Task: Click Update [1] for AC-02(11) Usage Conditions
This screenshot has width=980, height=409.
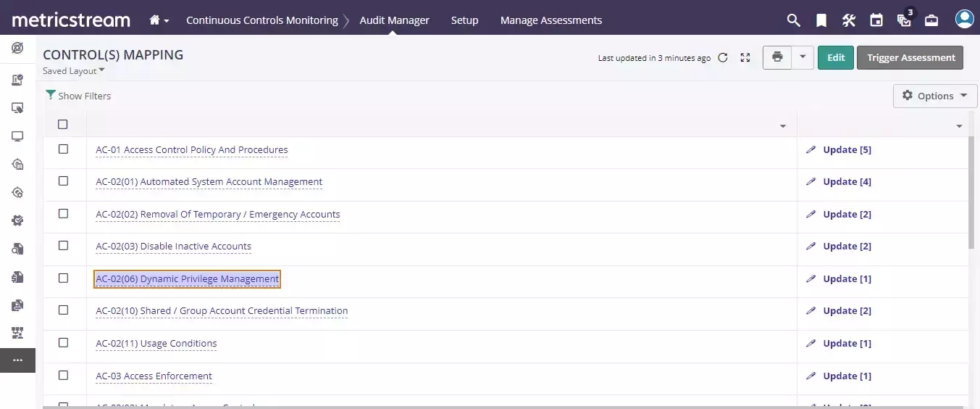Action: click(x=847, y=344)
